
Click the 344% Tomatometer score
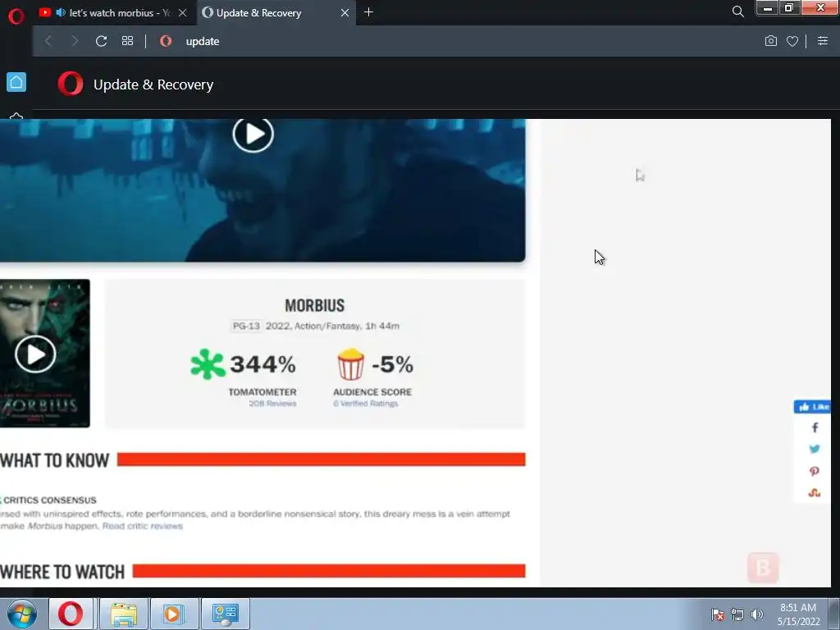click(x=262, y=365)
